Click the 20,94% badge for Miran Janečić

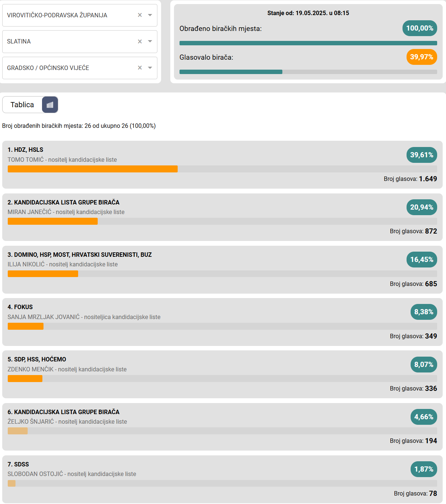click(422, 207)
